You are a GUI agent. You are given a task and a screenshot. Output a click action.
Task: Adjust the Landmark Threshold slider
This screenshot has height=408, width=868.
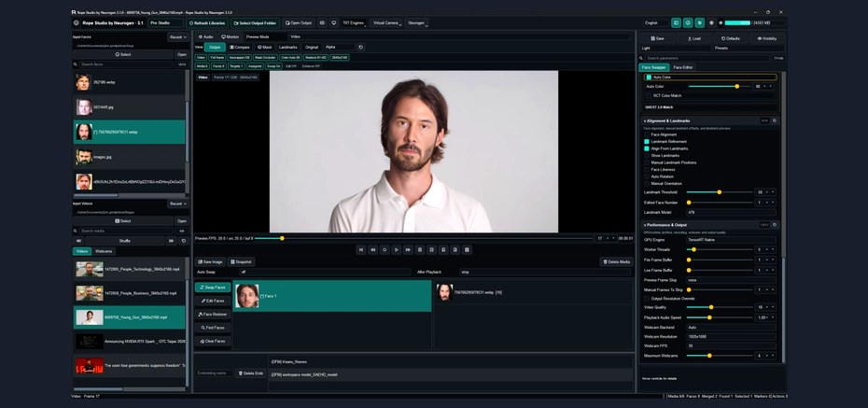pos(719,192)
